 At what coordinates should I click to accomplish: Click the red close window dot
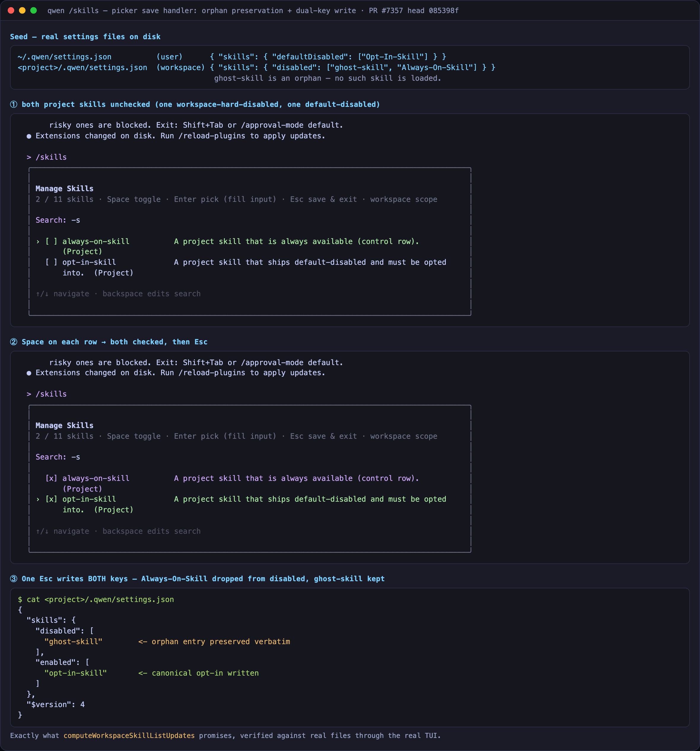11,11
